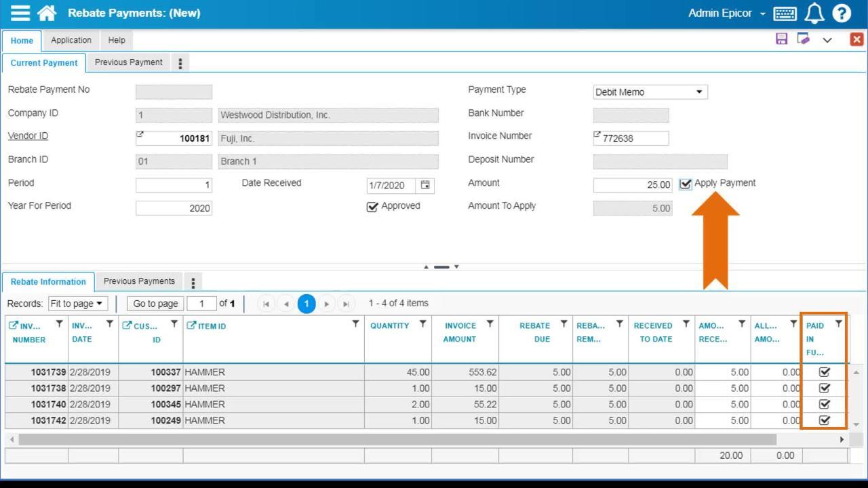
Task: Open the hamburger main menu
Action: [20, 13]
